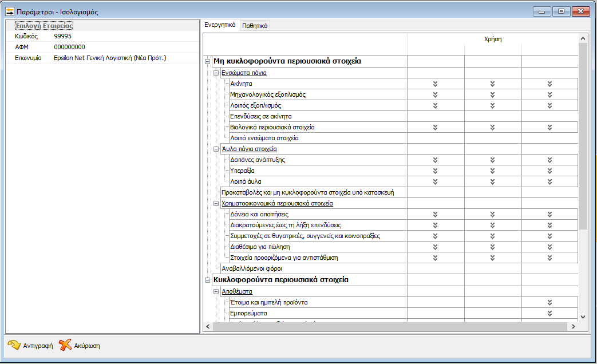Click the vertical scrollbar down arrow
The height and width of the screenshot is (364, 597).
pyautogui.click(x=583, y=317)
